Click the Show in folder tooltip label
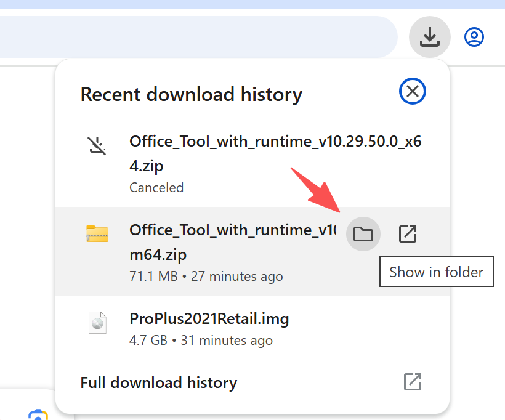The image size is (505, 420). click(x=436, y=272)
